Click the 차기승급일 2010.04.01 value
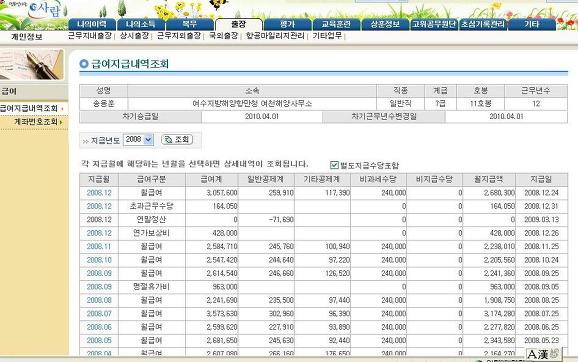Image resolution: width=578 pixels, height=362 pixels. (x=262, y=116)
